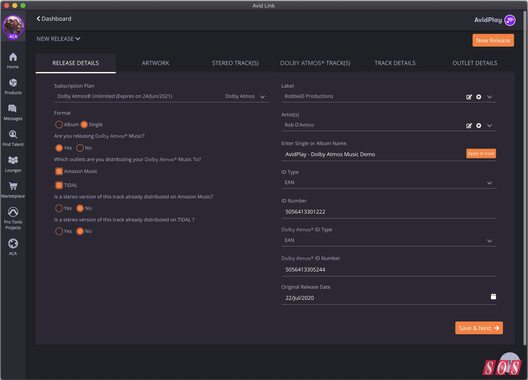Go back to Dashboard
This screenshot has width=528, height=380.
click(54, 19)
